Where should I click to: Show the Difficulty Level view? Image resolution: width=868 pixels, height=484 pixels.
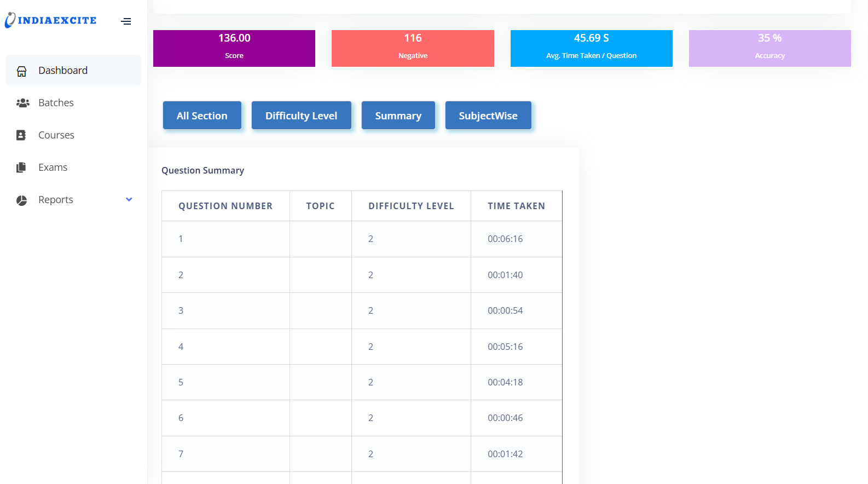point(301,116)
